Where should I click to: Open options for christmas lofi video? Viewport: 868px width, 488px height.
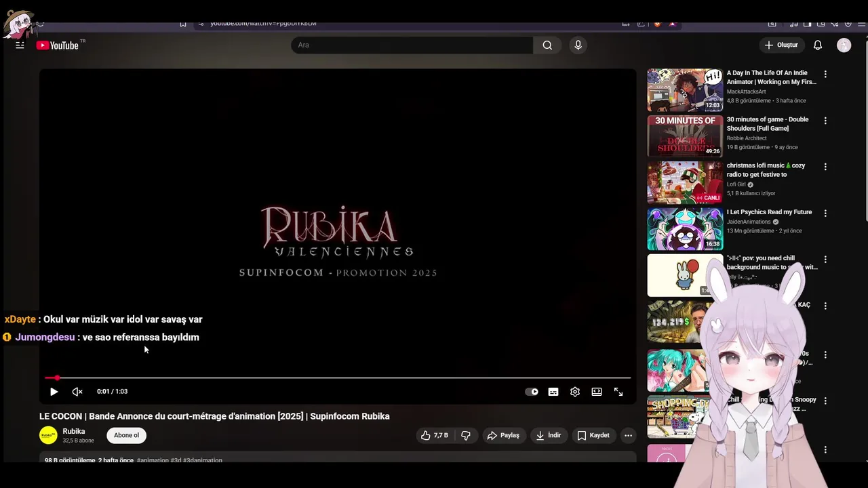coord(825,167)
